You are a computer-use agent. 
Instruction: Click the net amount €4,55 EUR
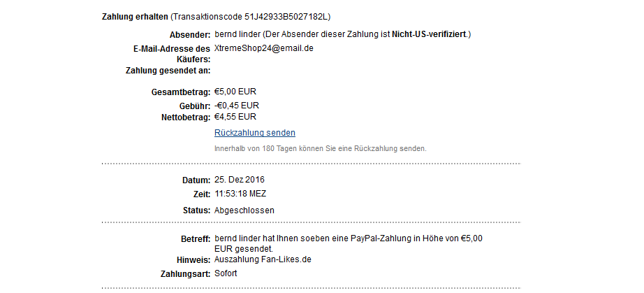point(236,117)
